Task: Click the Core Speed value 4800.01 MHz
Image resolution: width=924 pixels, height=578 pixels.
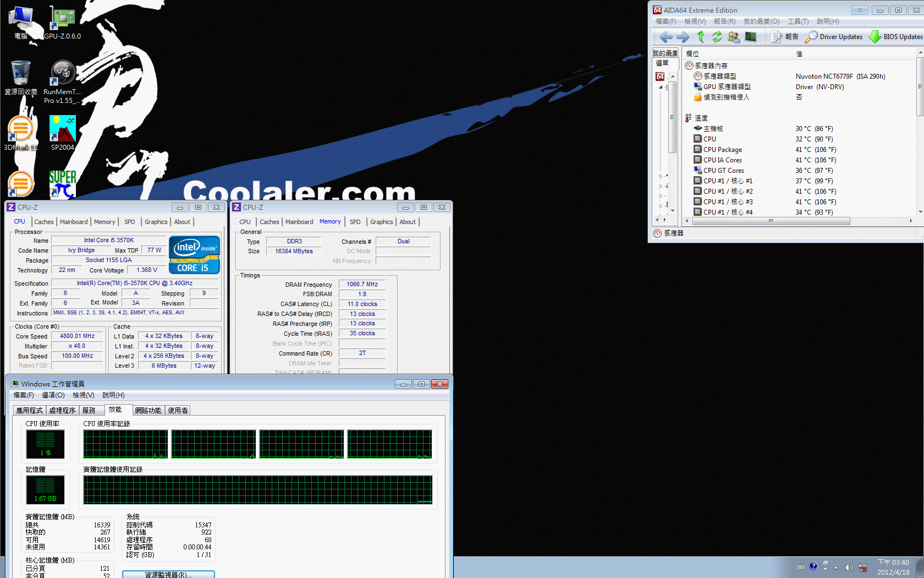Action: pyautogui.click(x=78, y=336)
